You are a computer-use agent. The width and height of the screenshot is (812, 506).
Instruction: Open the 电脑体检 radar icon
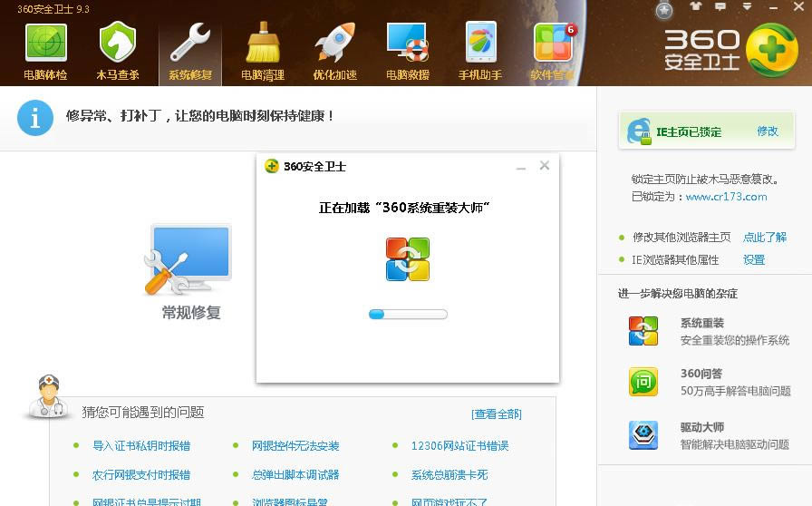(x=45, y=44)
